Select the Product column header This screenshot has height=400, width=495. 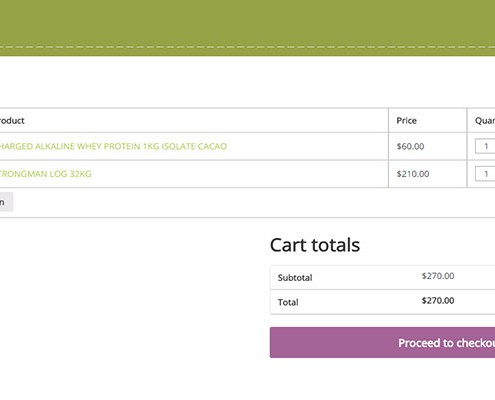click(x=12, y=121)
